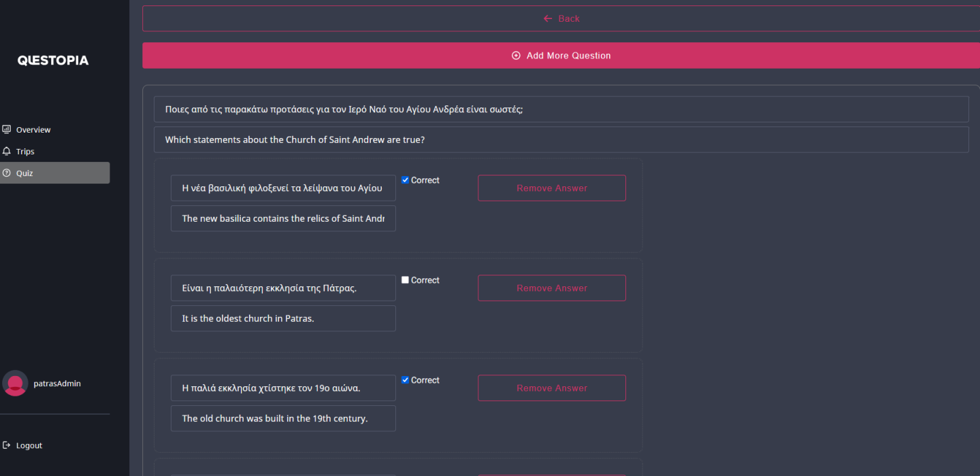
Task: Click the English question 'Which statements' field
Action: (561, 140)
